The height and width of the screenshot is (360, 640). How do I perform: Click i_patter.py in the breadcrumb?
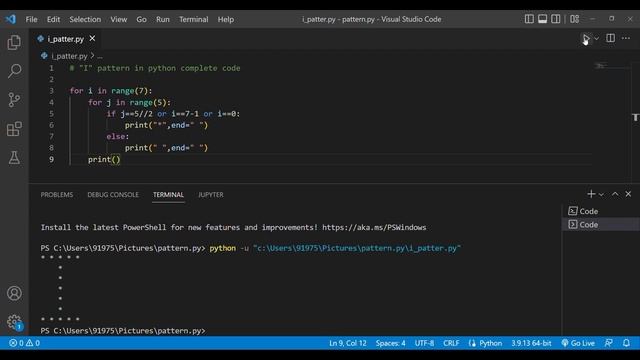69,56
